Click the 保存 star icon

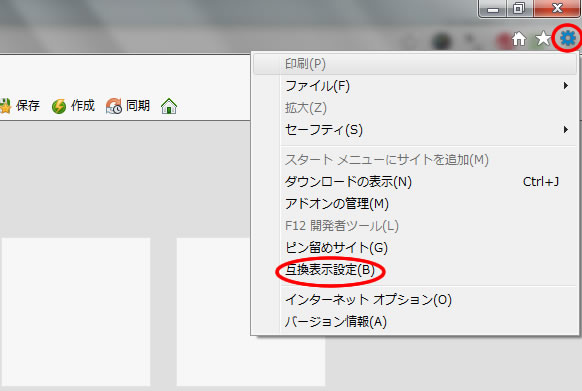point(5,106)
